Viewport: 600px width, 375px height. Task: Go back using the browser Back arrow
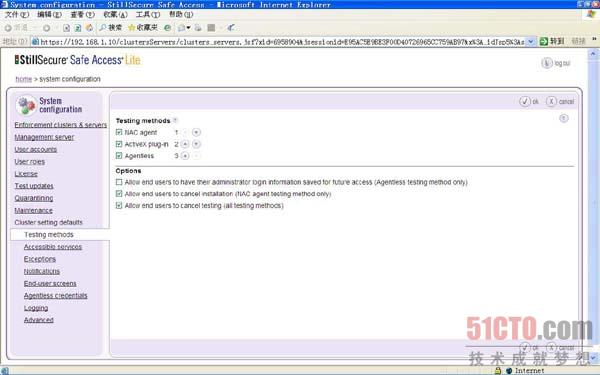click(8, 28)
